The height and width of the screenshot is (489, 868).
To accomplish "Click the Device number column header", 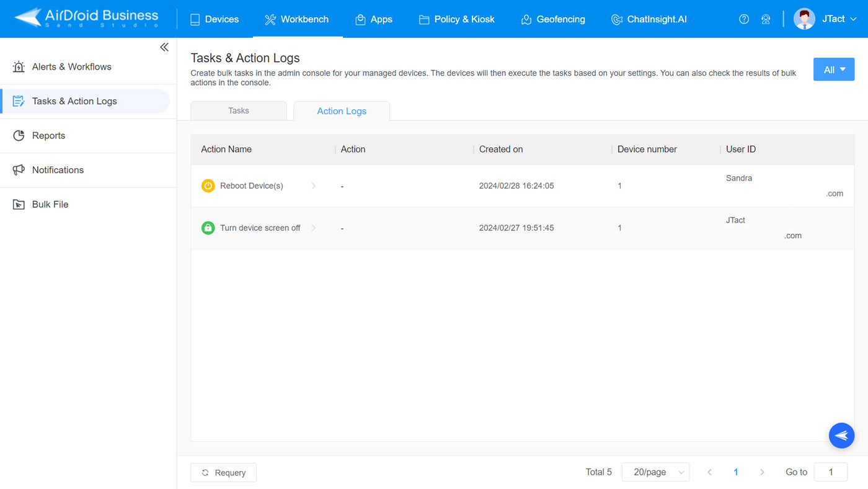I will [647, 150].
